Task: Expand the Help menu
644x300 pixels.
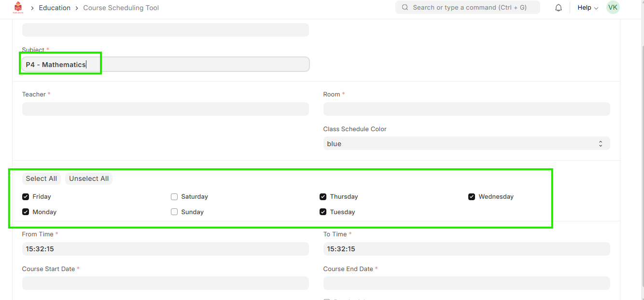Action: [x=588, y=8]
